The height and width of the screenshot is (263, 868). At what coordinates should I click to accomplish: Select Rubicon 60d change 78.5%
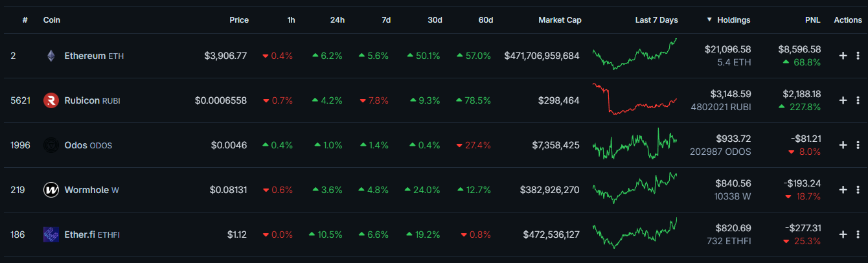point(474,100)
